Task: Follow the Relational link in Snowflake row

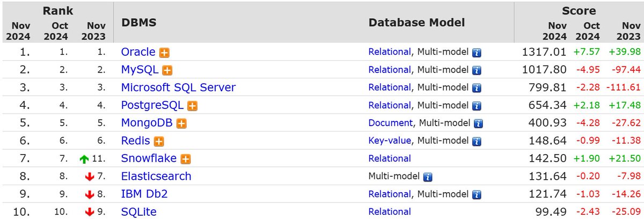Action: point(390,159)
